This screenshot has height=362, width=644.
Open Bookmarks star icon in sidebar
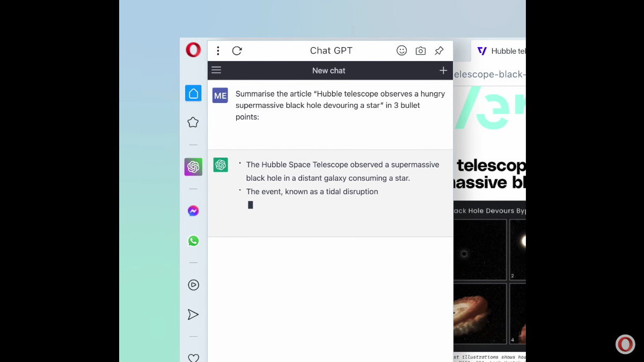193,122
